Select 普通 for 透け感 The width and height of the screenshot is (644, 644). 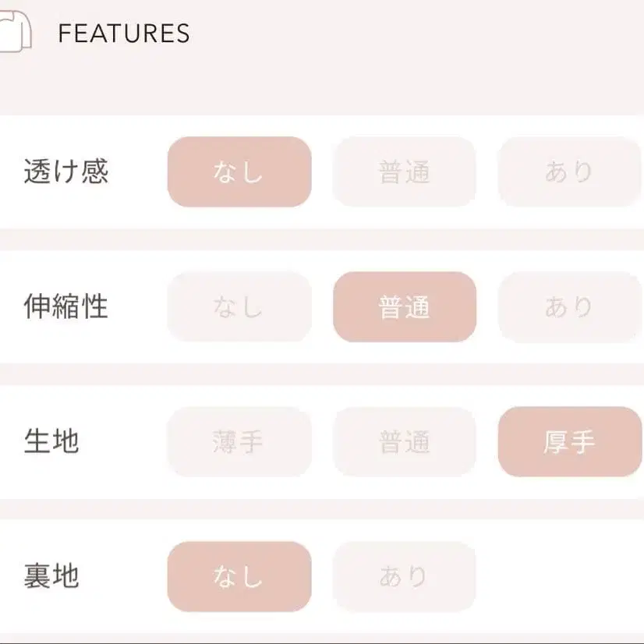click(x=404, y=172)
